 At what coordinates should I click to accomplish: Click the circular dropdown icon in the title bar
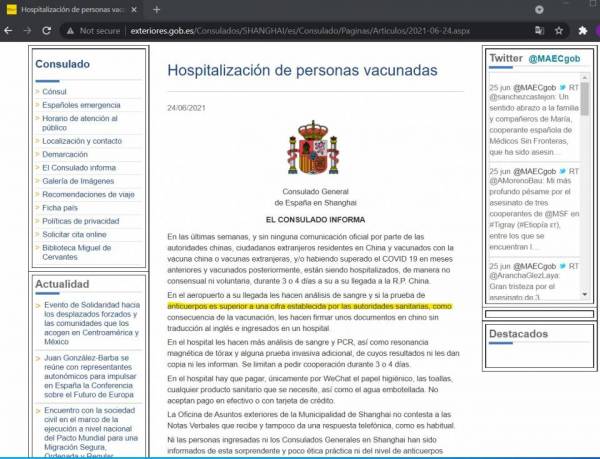[x=539, y=10]
